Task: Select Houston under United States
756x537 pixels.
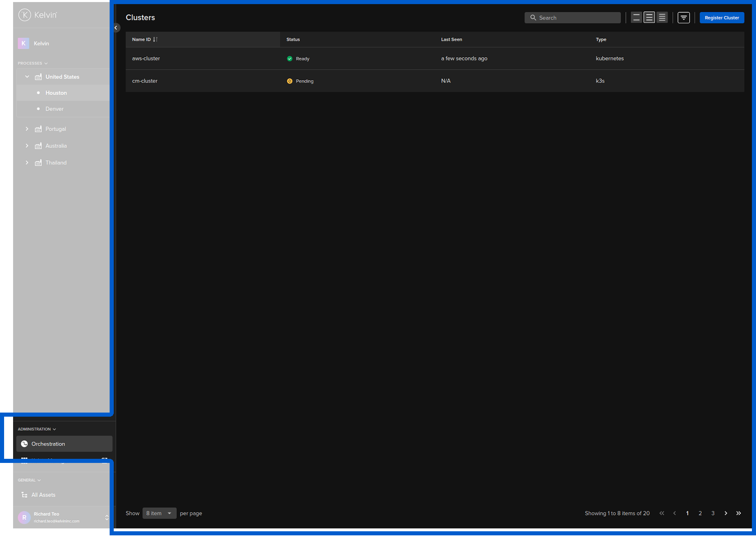Action: tap(56, 93)
